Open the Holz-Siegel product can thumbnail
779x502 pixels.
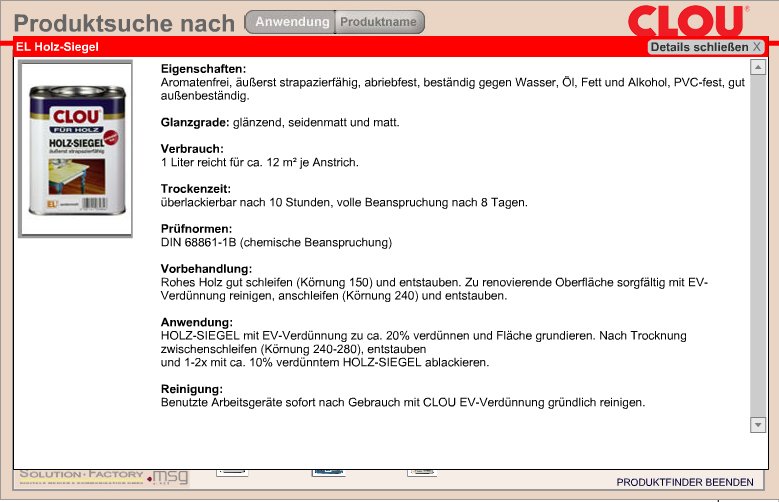pos(76,149)
